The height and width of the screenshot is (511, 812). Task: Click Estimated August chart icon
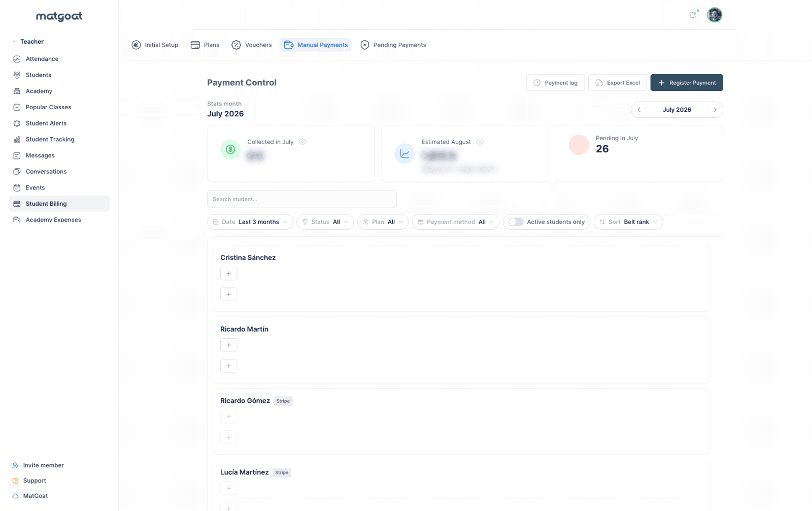click(x=404, y=154)
